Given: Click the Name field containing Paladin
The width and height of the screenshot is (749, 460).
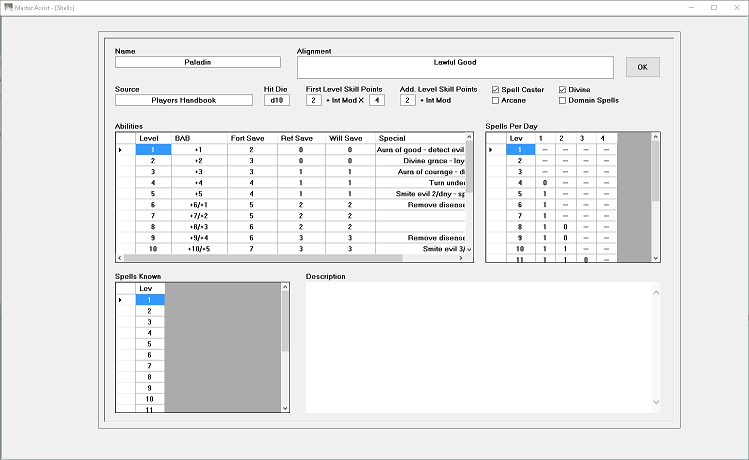Looking at the screenshot, I should click(198, 62).
